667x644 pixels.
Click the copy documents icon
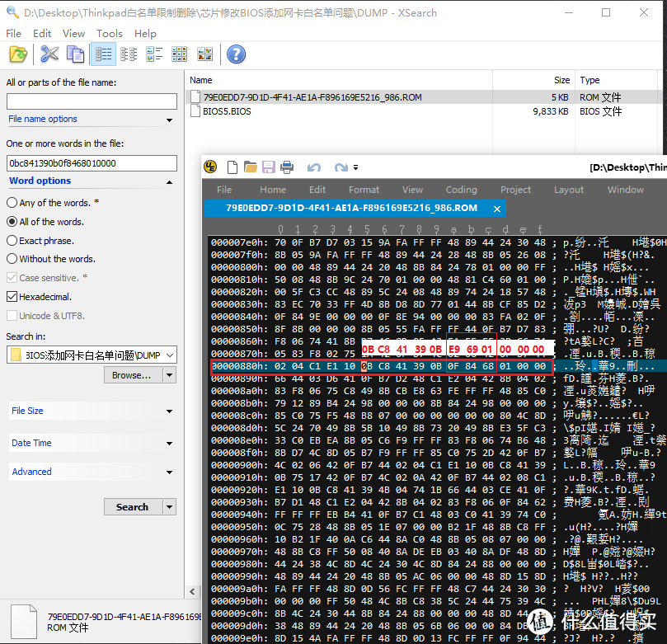point(75,54)
